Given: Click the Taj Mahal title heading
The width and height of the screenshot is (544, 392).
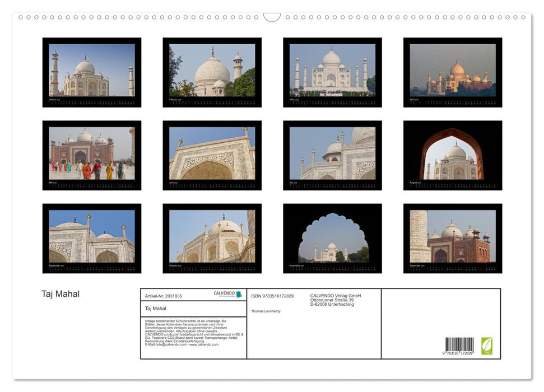Looking at the screenshot, I should 60,293.
